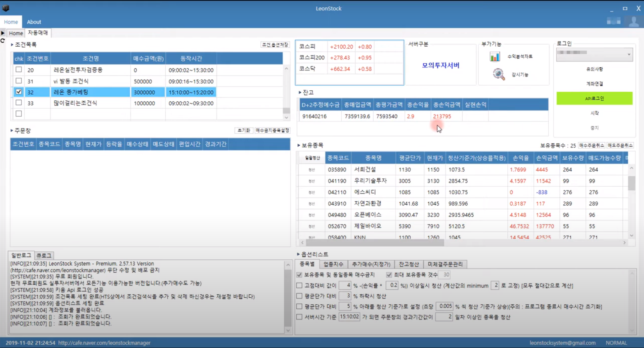
Task: Enable 평균단가 대비 3% 하락시 청산
Action: pos(299,296)
